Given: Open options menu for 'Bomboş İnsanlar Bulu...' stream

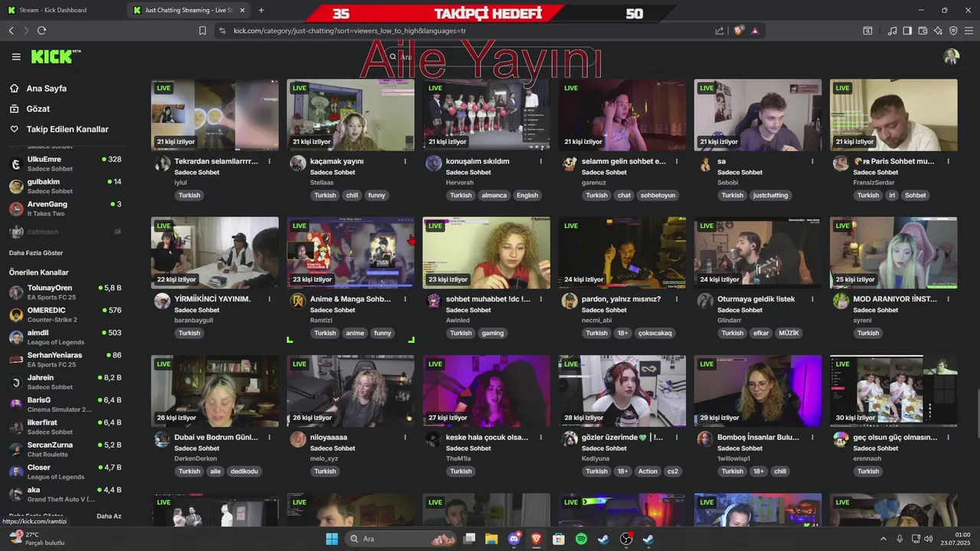Looking at the screenshot, I should 812,438.
